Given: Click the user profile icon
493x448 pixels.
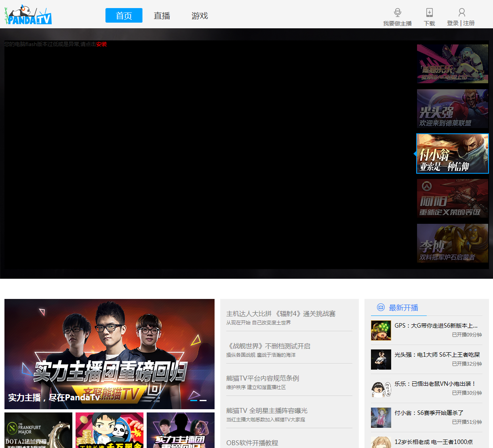Looking at the screenshot, I should 462,13.
